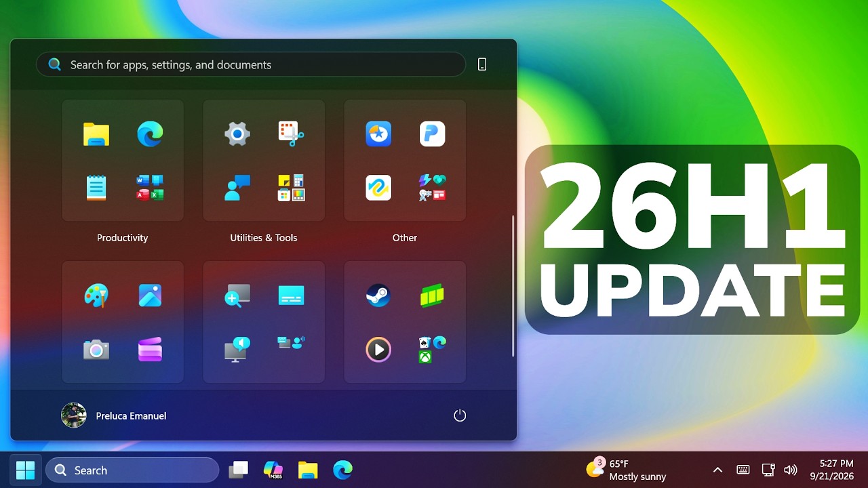Open the volume speaker tray icon
868x488 pixels.
791,470
